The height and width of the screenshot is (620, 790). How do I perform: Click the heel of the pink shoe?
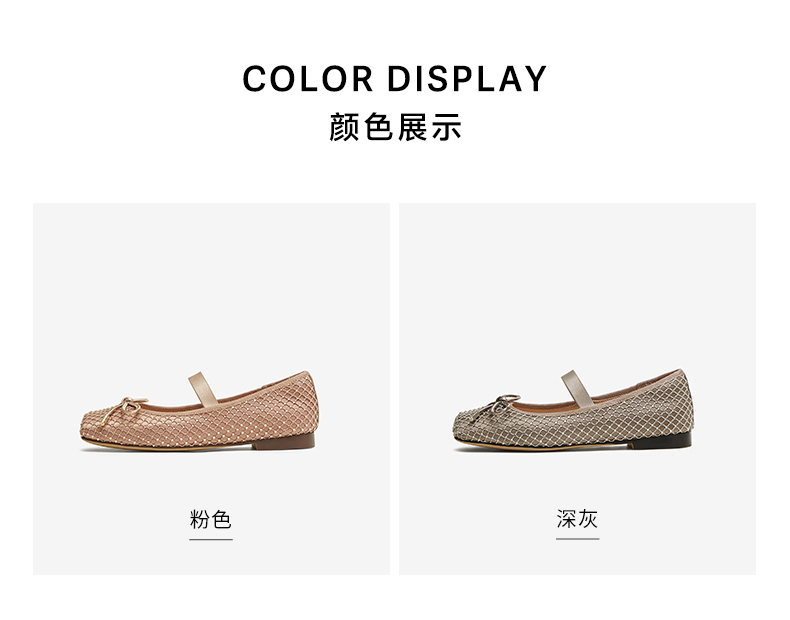[285, 442]
